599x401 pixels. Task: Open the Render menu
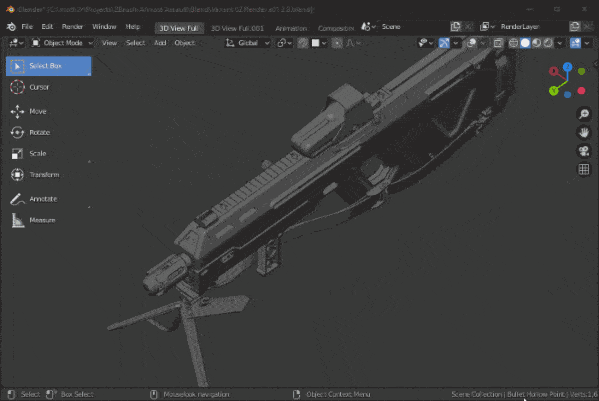pos(72,27)
